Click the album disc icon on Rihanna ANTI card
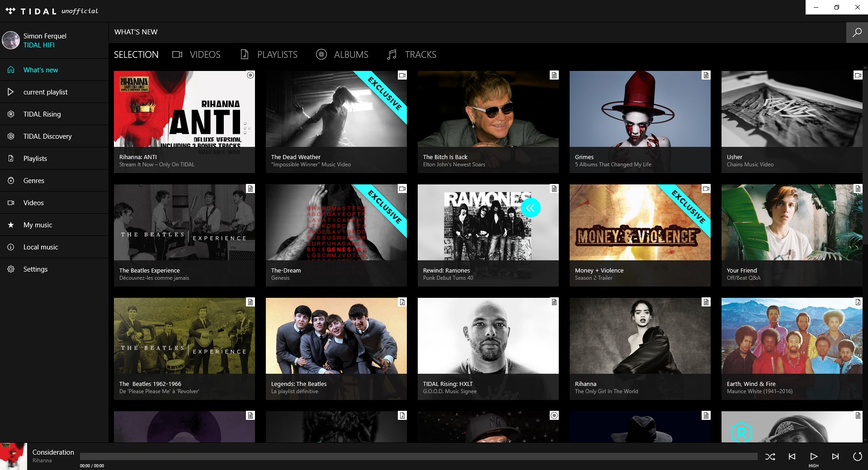Viewport: 868px width, 470px height. (x=250, y=75)
